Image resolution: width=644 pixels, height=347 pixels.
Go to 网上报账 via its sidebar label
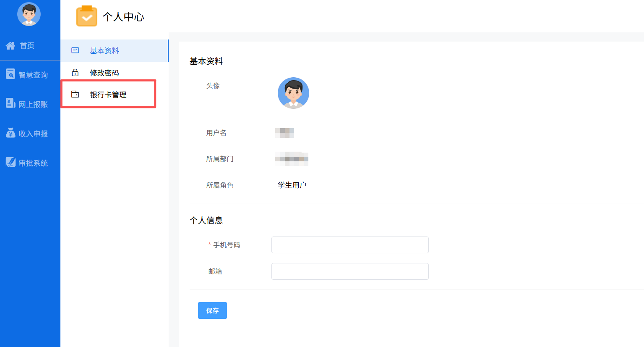tap(33, 105)
